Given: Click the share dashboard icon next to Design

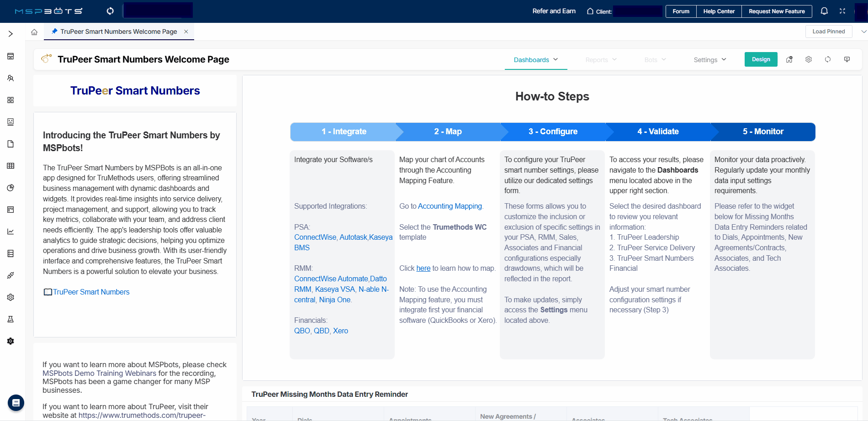Looking at the screenshot, I should pos(789,60).
